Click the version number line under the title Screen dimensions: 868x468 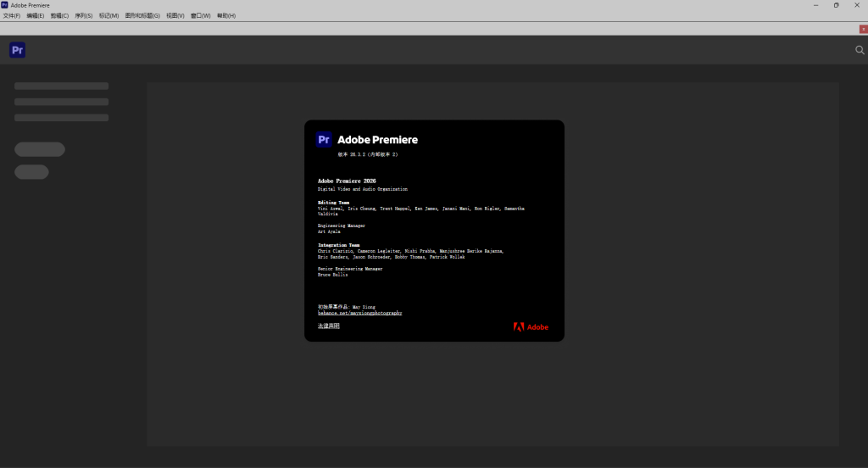tap(368, 154)
